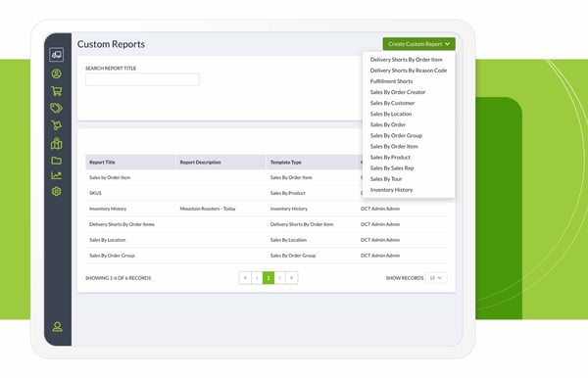Open the delivery truck dashboard icon
This screenshot has width=588, height=378.
[56, 55]
